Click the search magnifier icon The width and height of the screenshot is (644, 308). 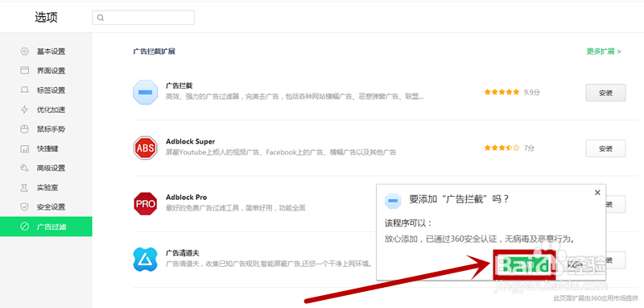click(x=100, y=18)
